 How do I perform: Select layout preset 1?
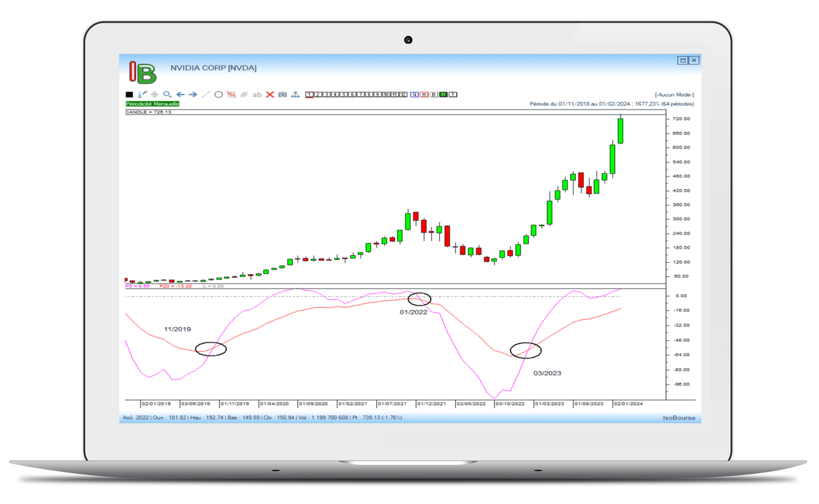309,94
